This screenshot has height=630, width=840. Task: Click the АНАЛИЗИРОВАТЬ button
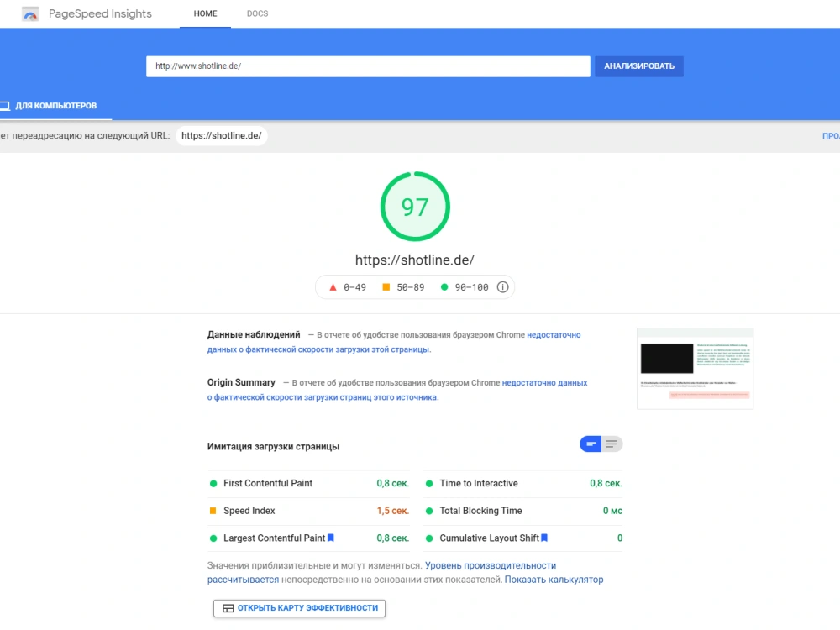pyautogui.click(x=639, y=66)
